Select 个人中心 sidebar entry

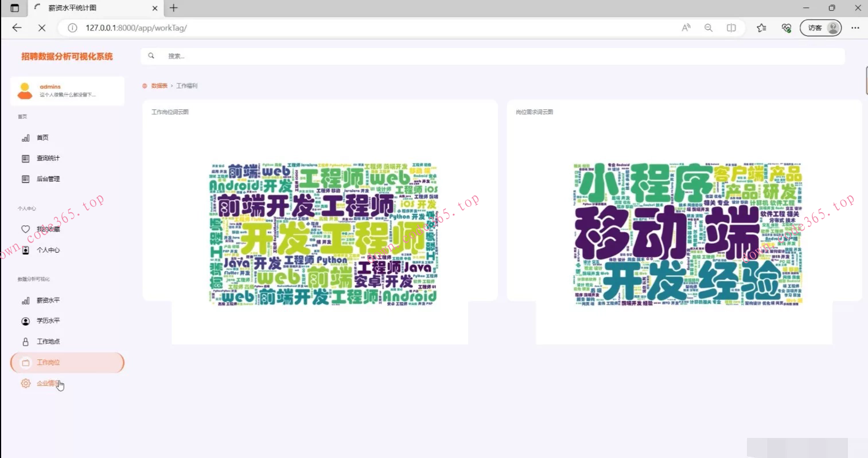point(48,250)
